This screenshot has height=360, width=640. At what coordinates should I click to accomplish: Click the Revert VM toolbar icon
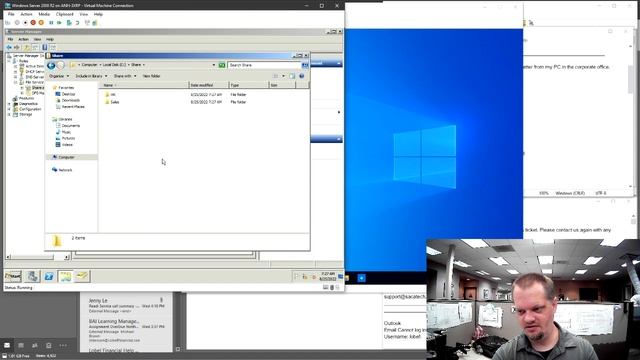coord(77,23)
